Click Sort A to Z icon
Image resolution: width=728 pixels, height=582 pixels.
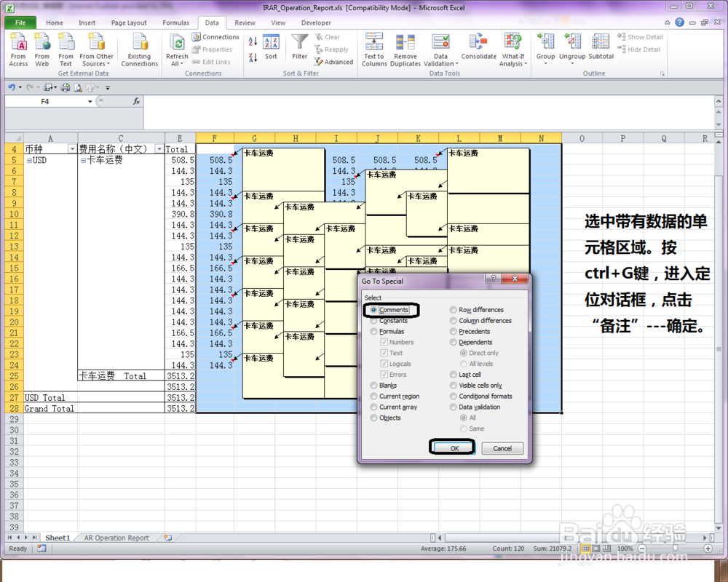[x=253, y=41]
